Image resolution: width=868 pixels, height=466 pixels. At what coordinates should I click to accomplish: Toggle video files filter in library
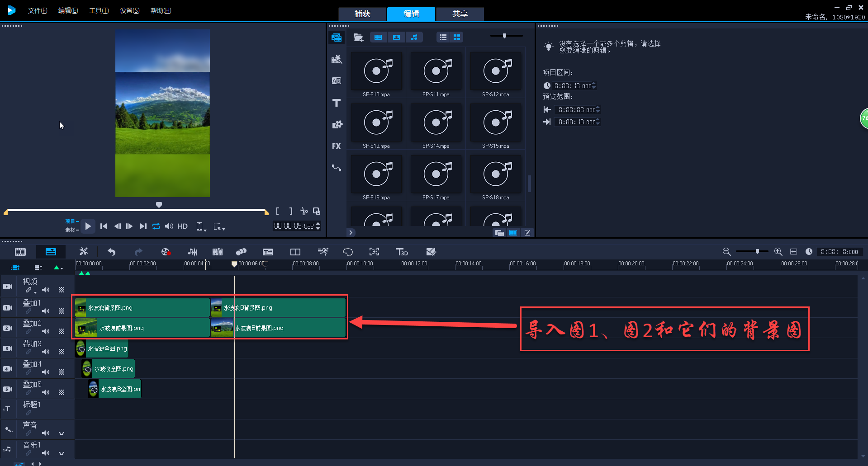tap(379, 37)
